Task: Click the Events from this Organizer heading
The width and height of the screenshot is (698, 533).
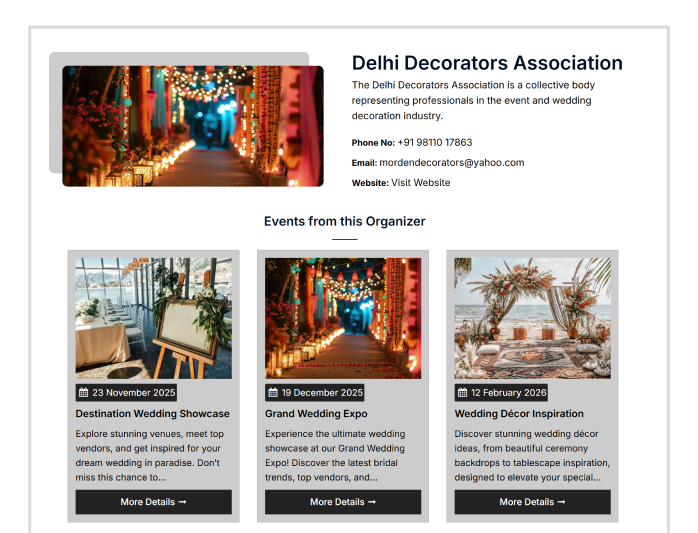Action: point(344,221)
